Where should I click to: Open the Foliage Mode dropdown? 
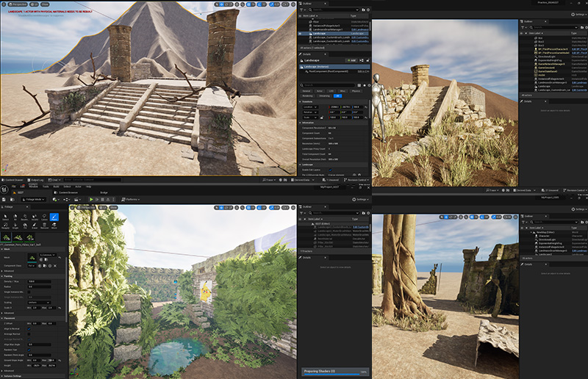click(x=33, y=200)
